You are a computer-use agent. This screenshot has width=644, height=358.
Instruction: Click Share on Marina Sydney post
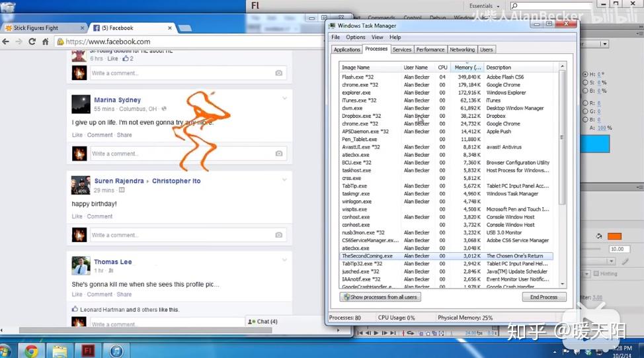pyautogui.click(x=124, y=135)
